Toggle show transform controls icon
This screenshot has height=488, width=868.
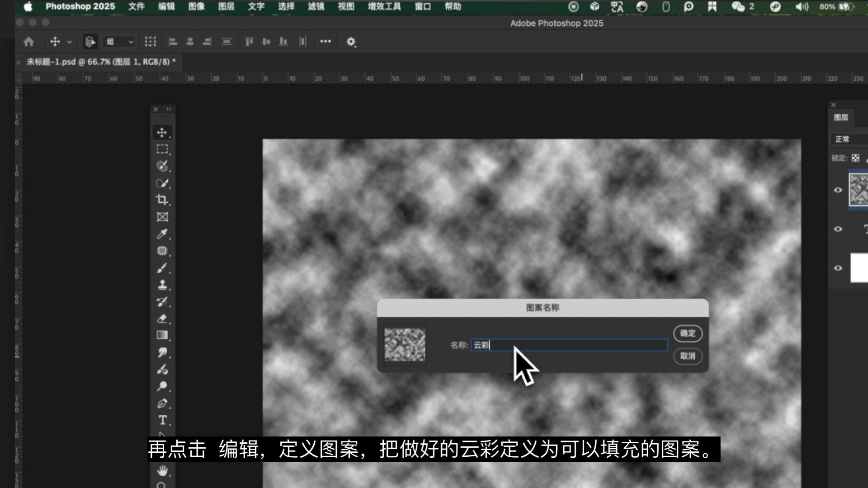pyautogui.click(x=150, y=42)
